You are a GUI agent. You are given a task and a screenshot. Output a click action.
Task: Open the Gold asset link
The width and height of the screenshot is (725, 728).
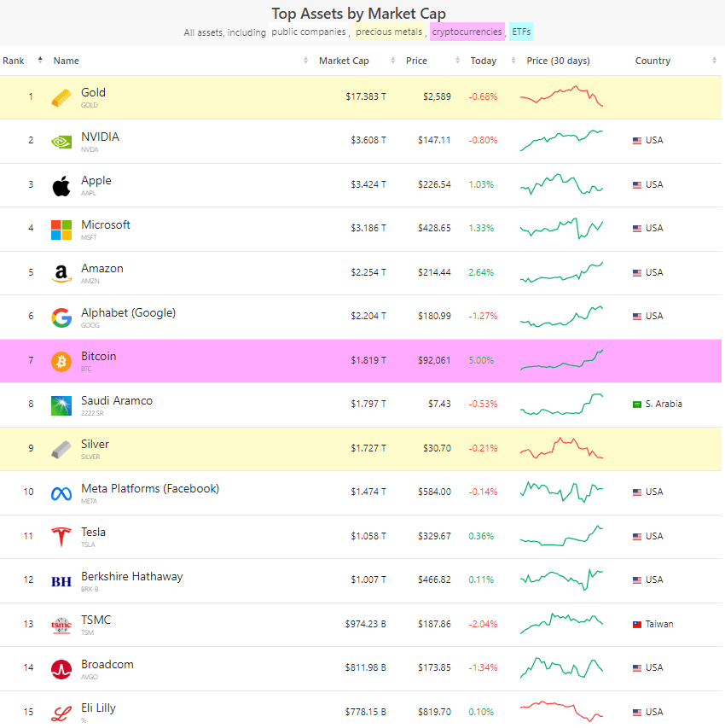click(x=93, y=92)
